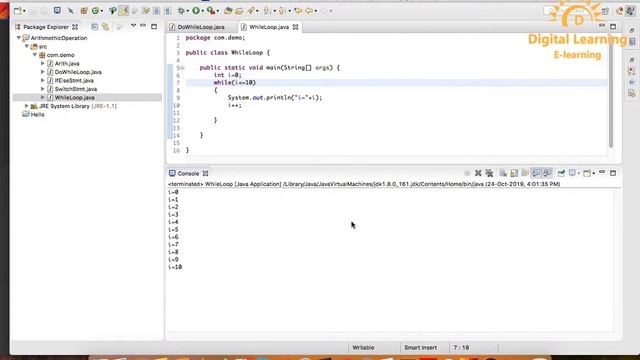Remove Launch with console X icon

(x=478, y=173)
